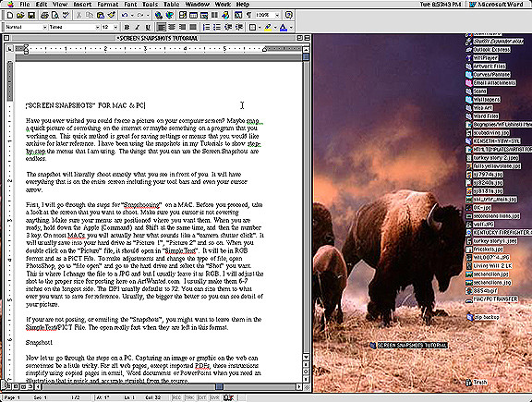This screenshot has height=402, width=532.
Task: Open the Insert menu
Action: click(82, 5)
